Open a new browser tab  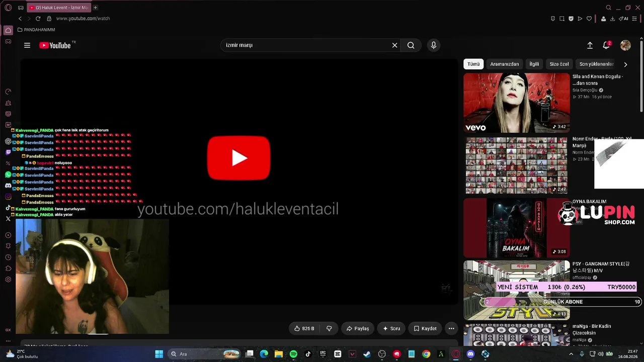(x=95, y=8)
